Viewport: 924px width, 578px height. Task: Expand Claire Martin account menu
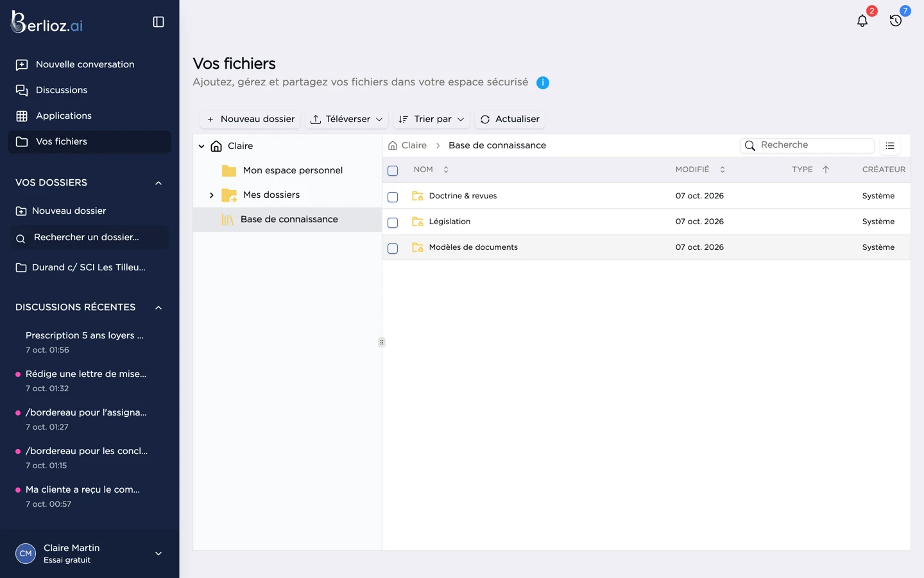tap(158, 554)
